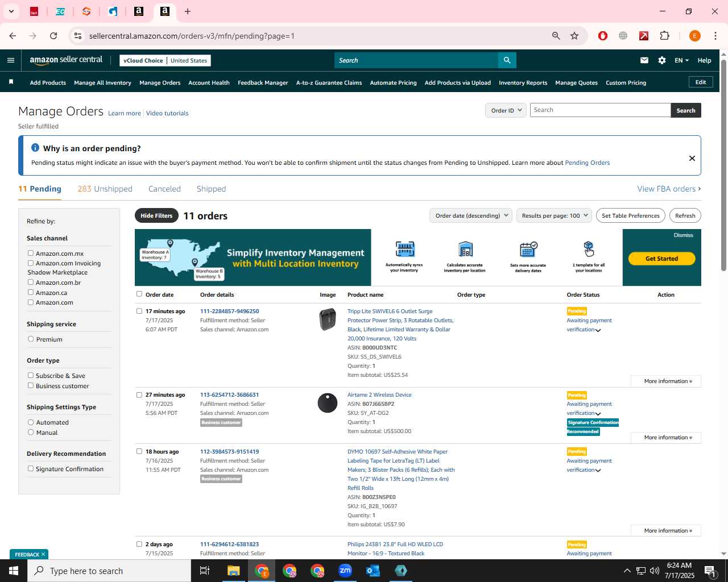Click the Refresh orders button
Image resolution: width=728 pixels, height=582 pixels.
tap(685, 215)
